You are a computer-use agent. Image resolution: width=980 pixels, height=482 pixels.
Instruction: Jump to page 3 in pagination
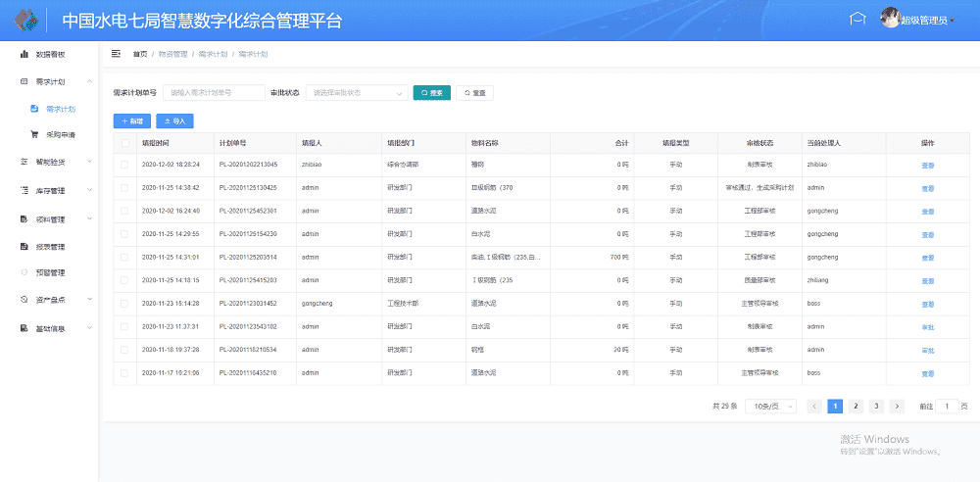[874, 406]
